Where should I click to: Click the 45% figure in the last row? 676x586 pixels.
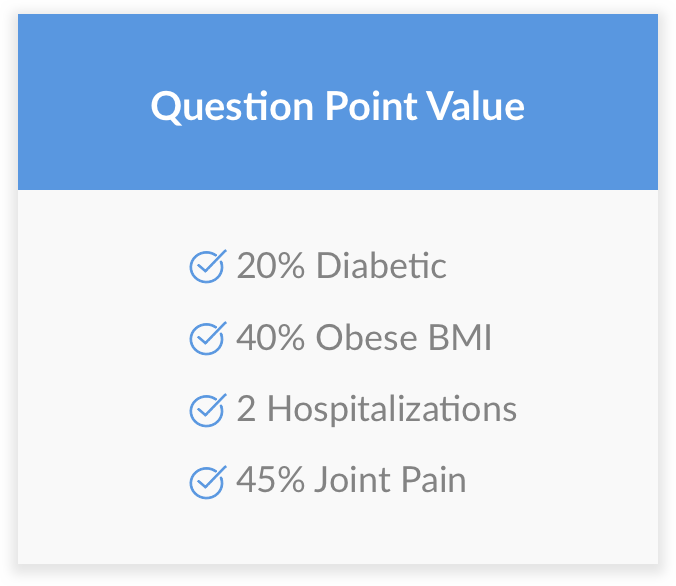point(271,480)
